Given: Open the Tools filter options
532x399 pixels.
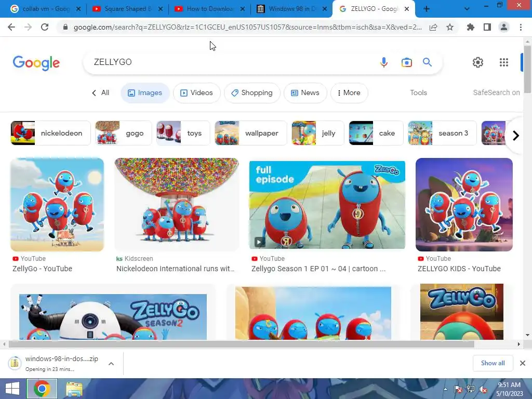Looking at the screenshot, I should 418,92.
